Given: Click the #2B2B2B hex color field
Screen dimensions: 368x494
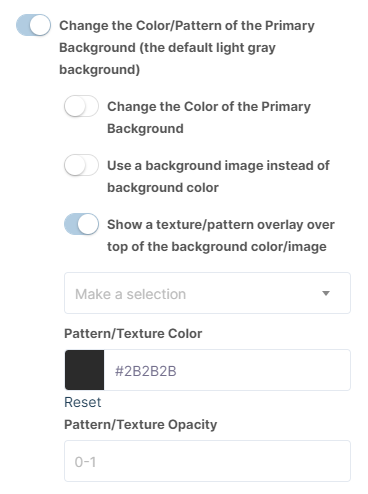Looking at the screenshot, I should pos(227,370).
